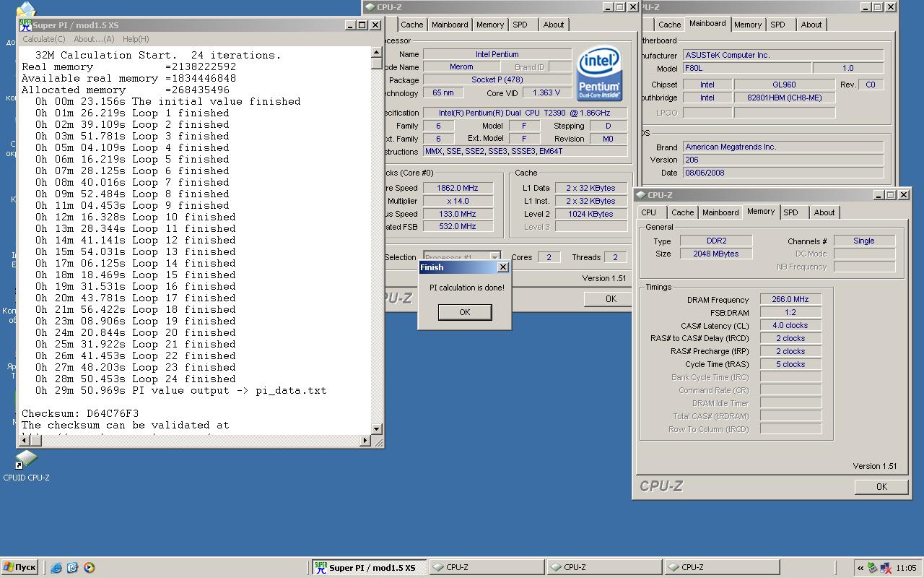Expand hidden tray icons with the chevron

click(x=860, y=568)
